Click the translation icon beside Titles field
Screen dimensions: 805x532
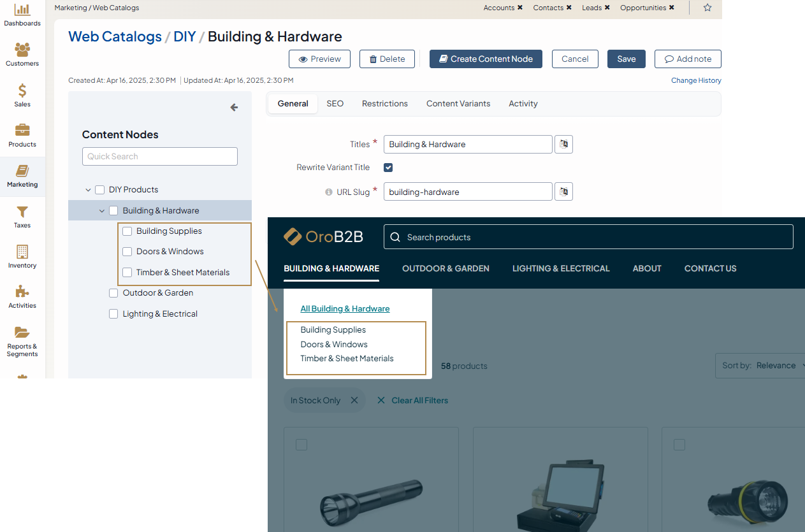(x=563, y=145)
